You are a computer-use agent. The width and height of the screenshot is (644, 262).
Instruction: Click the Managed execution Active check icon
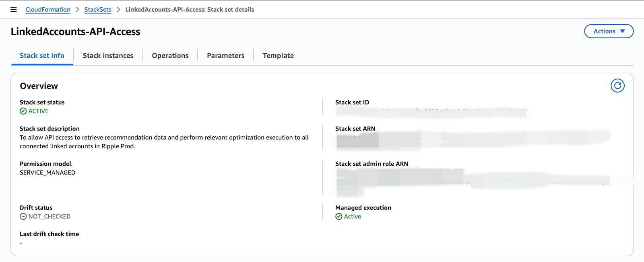pos(339,216)
